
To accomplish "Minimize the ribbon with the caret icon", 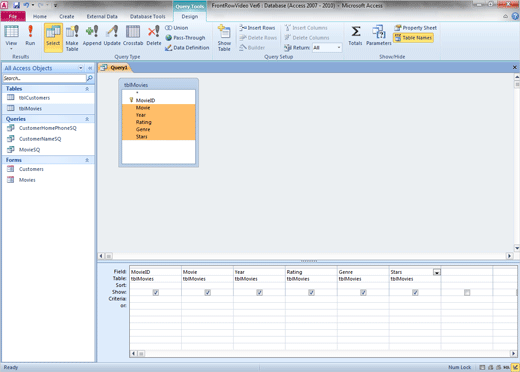I will click(x=506, y=16).
